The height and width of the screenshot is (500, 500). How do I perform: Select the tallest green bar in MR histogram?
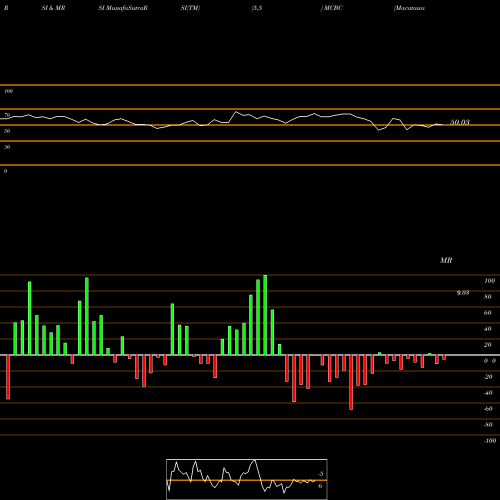[x=265, y=315]
